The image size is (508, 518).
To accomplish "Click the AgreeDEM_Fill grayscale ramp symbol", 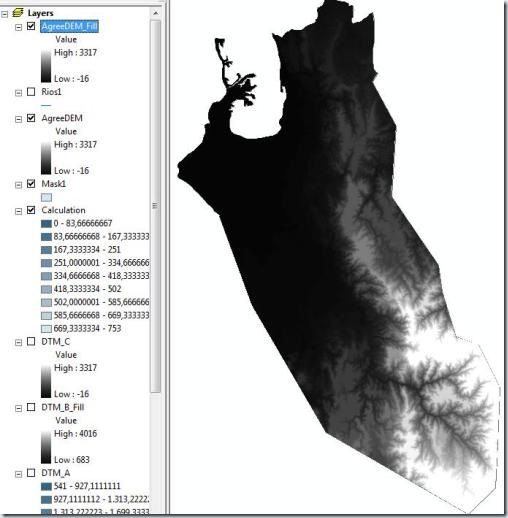I will tap(46, 66).
